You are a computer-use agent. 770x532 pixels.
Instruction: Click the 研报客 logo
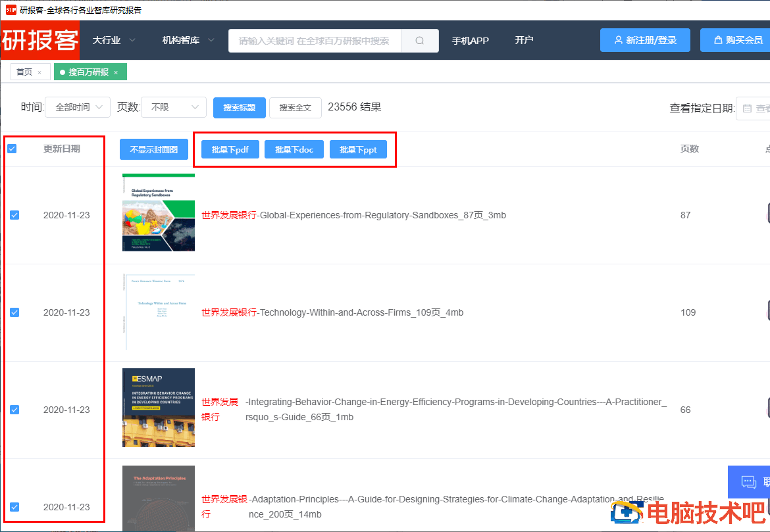tap(40, 40)
